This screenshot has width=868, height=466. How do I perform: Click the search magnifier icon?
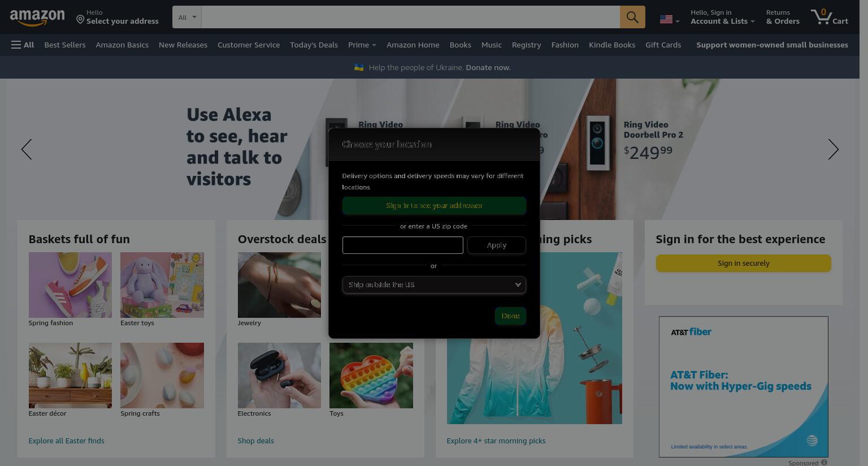[x=632, y=17]
